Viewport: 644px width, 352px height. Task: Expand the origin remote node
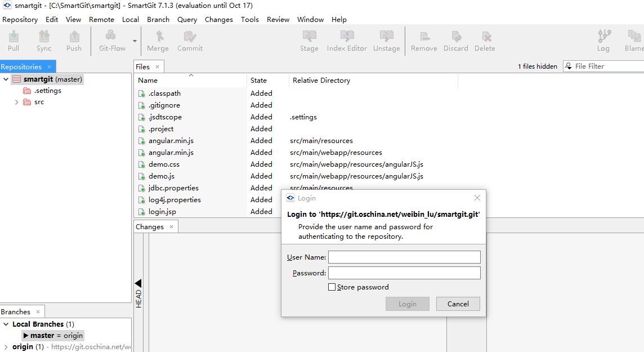click(6, 347)
